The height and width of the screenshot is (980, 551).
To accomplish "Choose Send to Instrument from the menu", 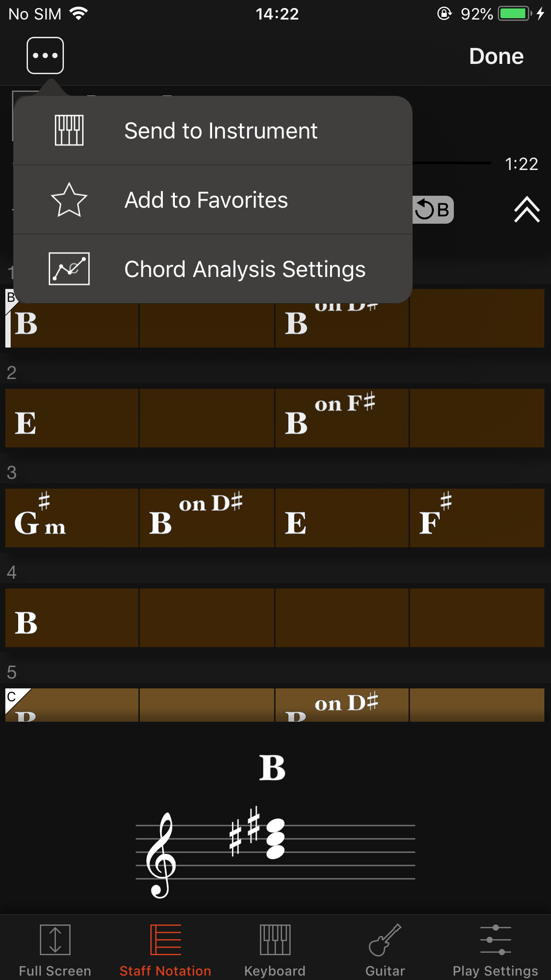I will click(220, 130).
